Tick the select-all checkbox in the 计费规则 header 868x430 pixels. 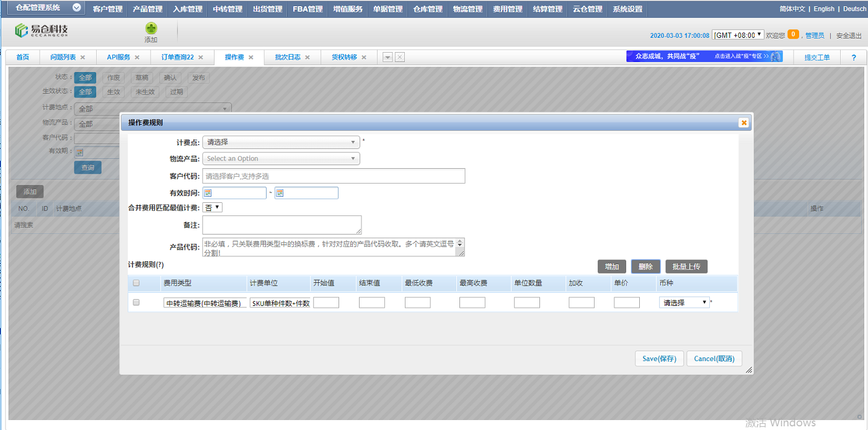point(136,283)
